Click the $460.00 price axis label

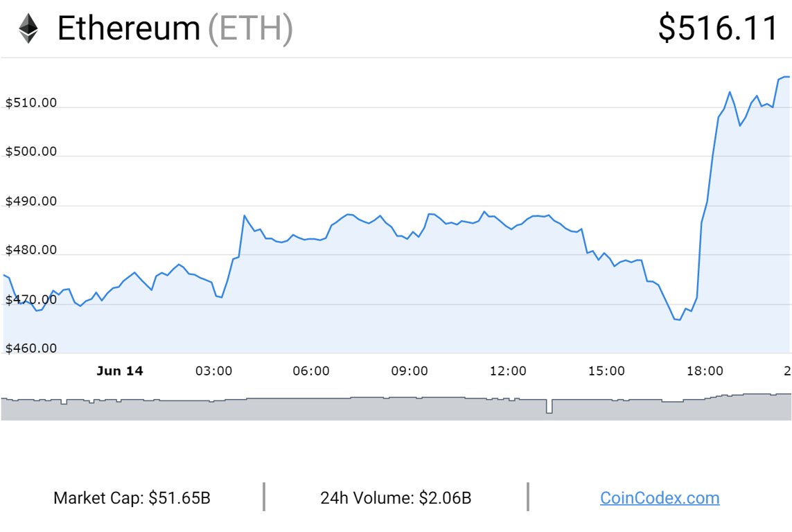click(30, 348)
